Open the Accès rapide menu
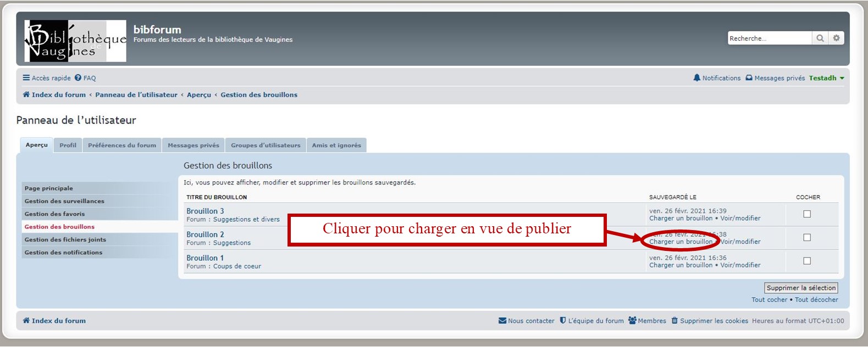This screenshot has width=868, height=347. click(47, 78)
